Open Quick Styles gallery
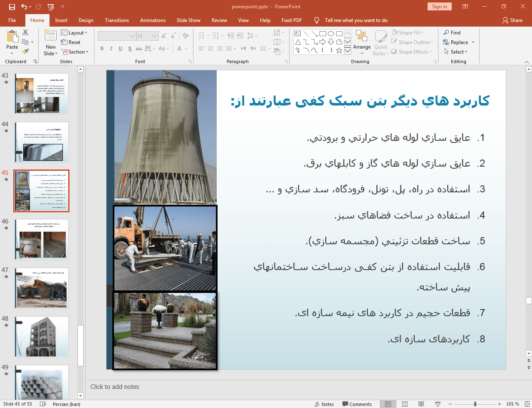Image resolution: width=532 pixels, height=408 pixels. pyautogui.click(x=381, y=43)
